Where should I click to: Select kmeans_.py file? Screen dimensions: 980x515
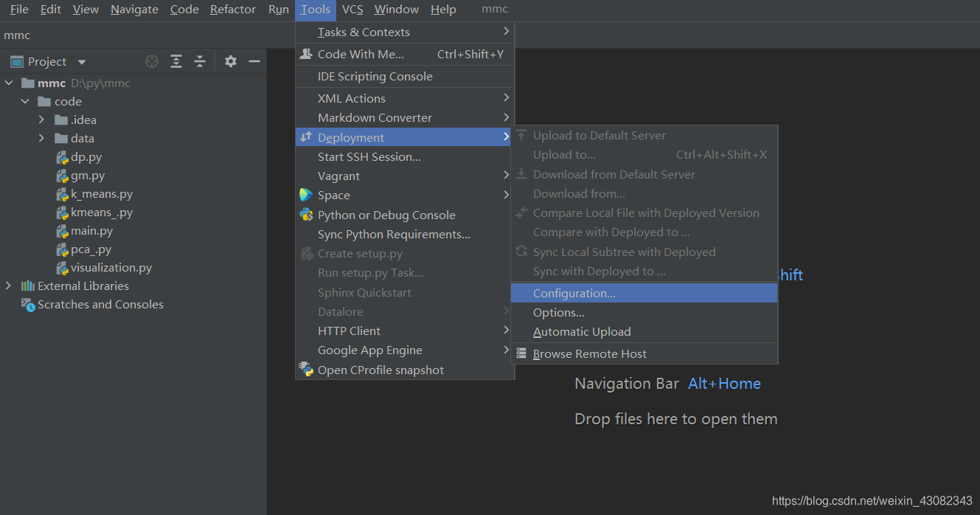pyautogui.click(x=102, y=212)
